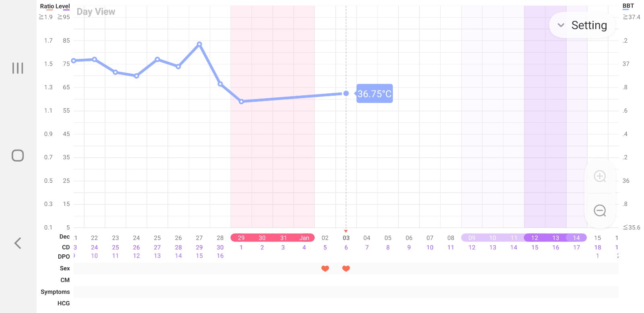Click the Ratio Level legend label
Image resolution: width=644 pixels, height=313 pixels.
tap(55, 6)
